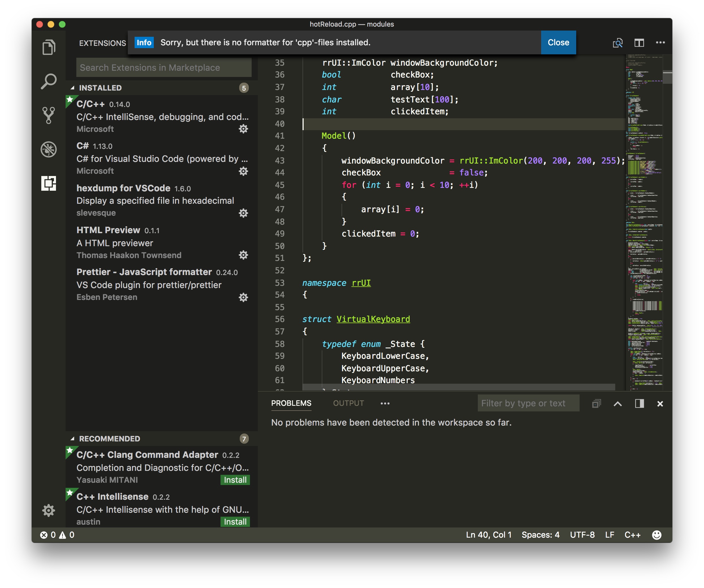This screenshot has height=588, width=704.
Task: Switch to the OUTPUT tab
Action: [349, 403]
